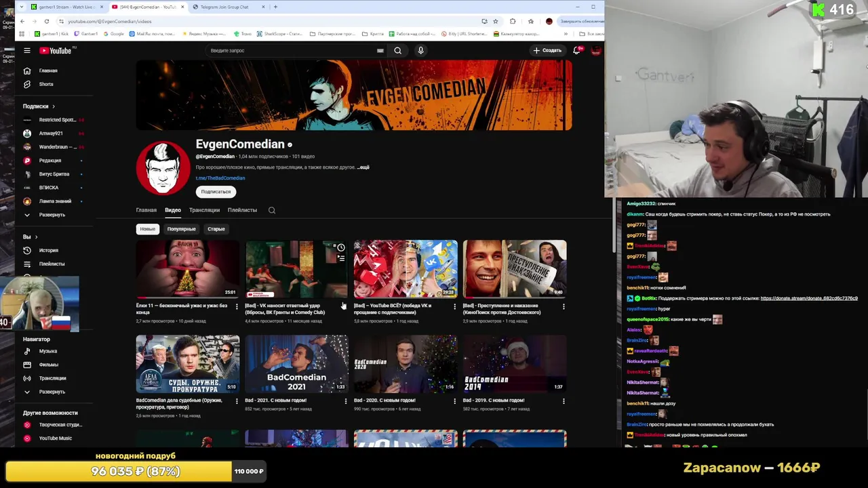This screenshot has width=868, height=488.
Task: Bookmark this page star icon
Action: [495, 21]
